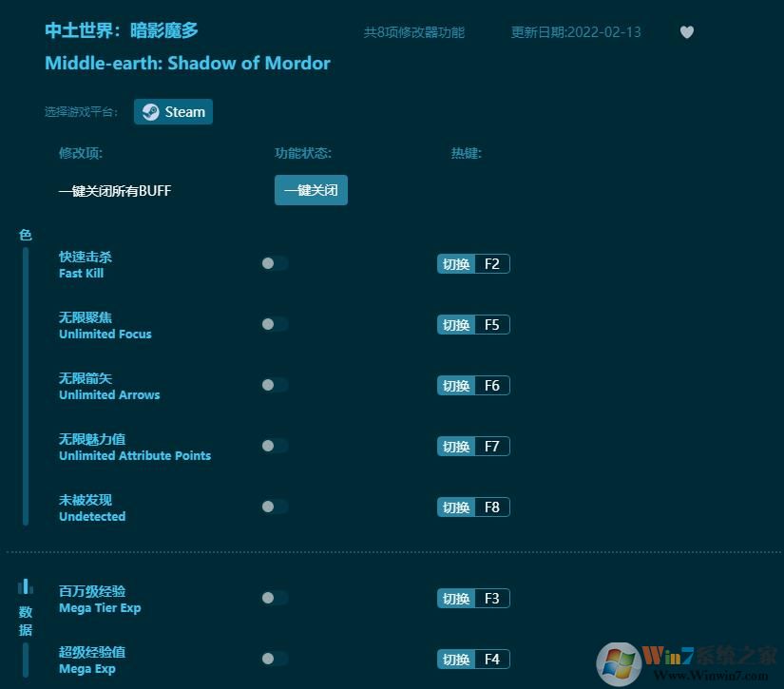Click the 数据 bar chart icon

25,586
